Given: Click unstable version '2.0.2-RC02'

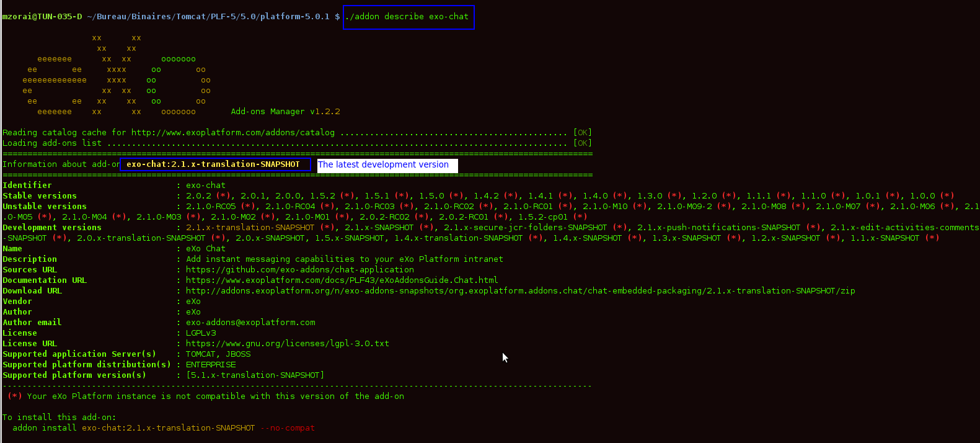Looking at the screenshot, I should (x=384, y=217).
